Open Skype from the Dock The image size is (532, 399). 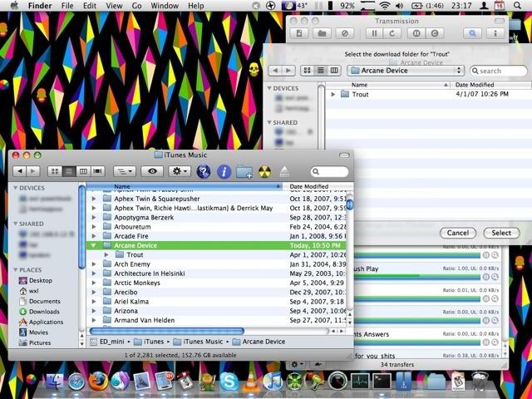point(229,381)
